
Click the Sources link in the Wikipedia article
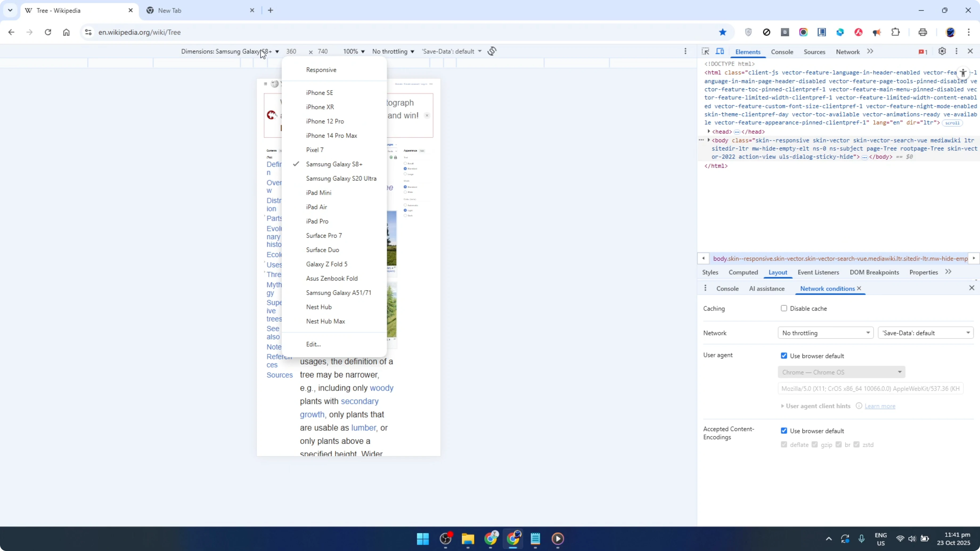coord(280,375)
